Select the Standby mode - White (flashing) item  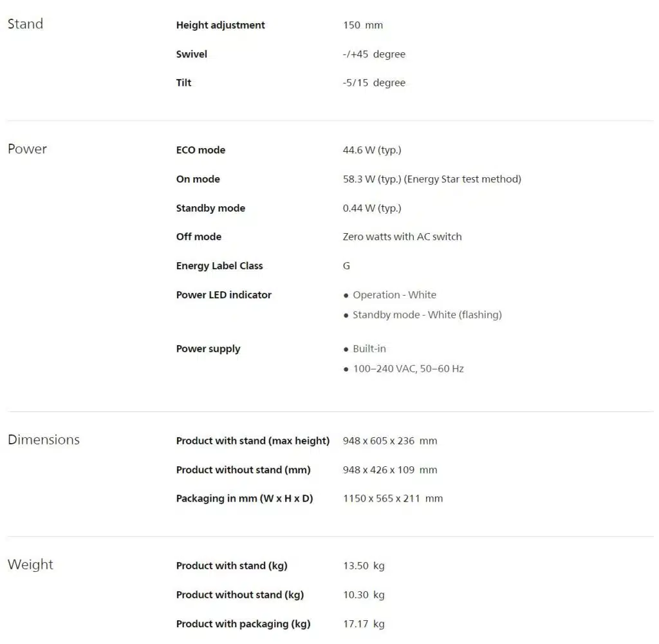(x=427, y=315)
